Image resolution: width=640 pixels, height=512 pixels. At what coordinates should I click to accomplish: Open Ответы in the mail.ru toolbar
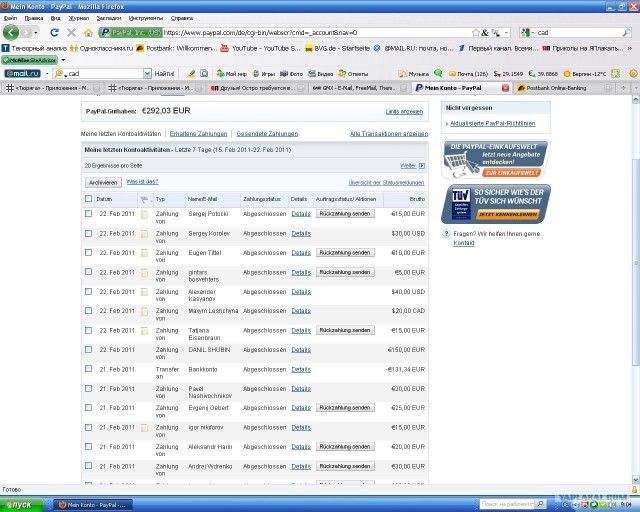[x=353, y=74]
